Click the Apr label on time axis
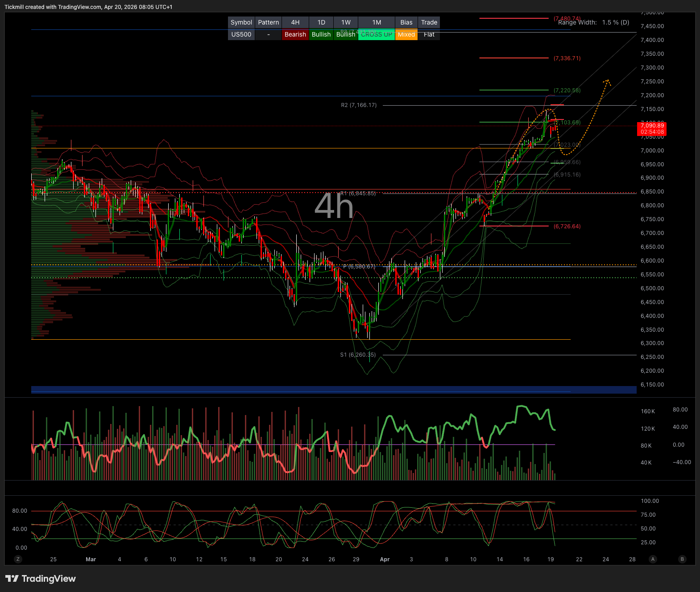The width and height of the screenshot is (700, 592). tap(385, 559)
